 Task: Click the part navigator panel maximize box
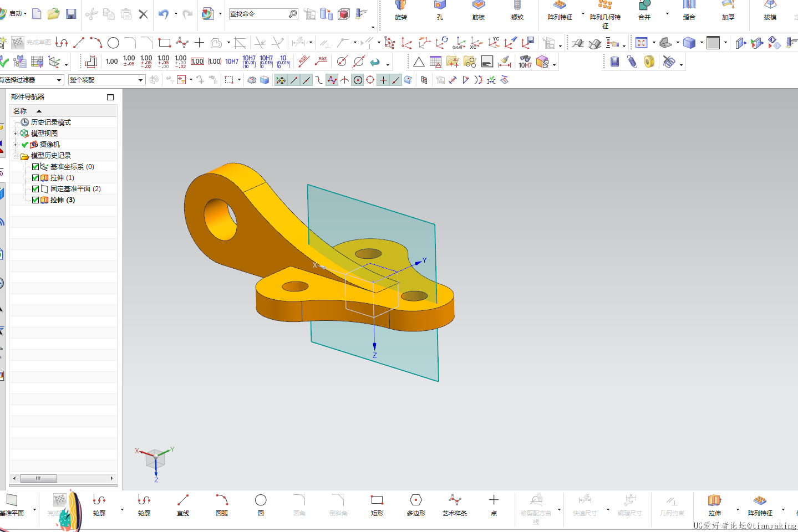(x=110, y=97)
